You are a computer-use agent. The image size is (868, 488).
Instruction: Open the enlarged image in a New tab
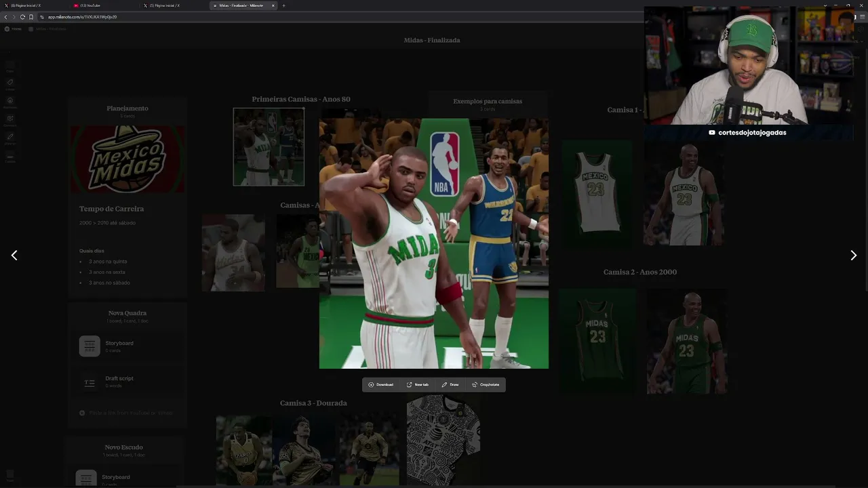point(418,385)
